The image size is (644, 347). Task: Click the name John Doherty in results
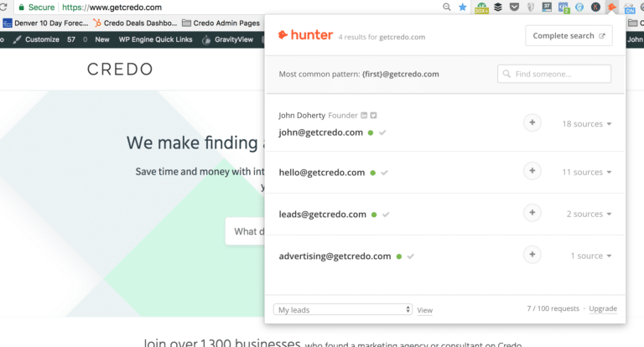pyautogui.click(x=302, y=116)
